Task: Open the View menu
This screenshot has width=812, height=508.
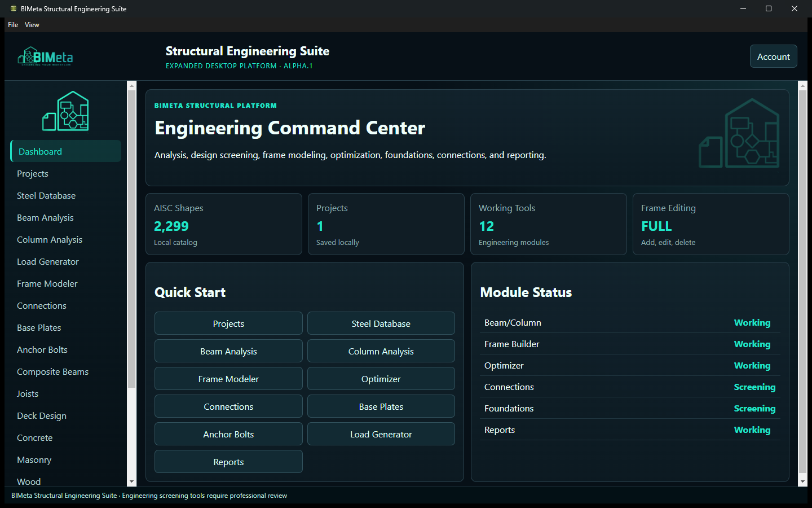Action: pyautogui.click(x=32, y=25)
